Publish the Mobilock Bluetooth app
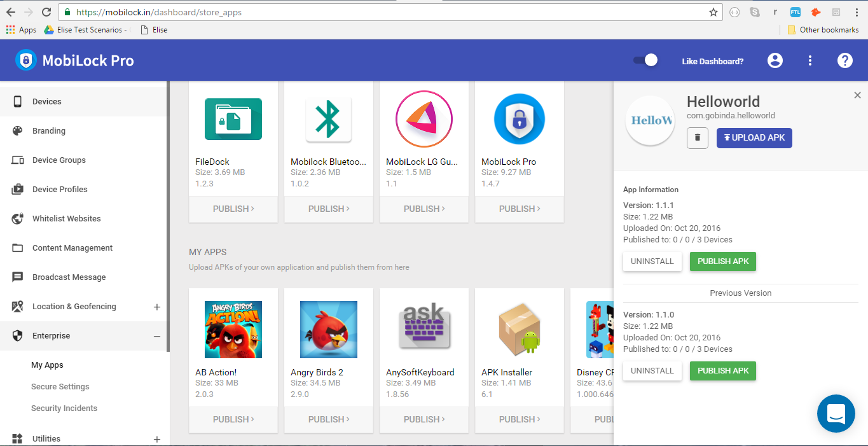868x446 pixels. tap(329, 209)
